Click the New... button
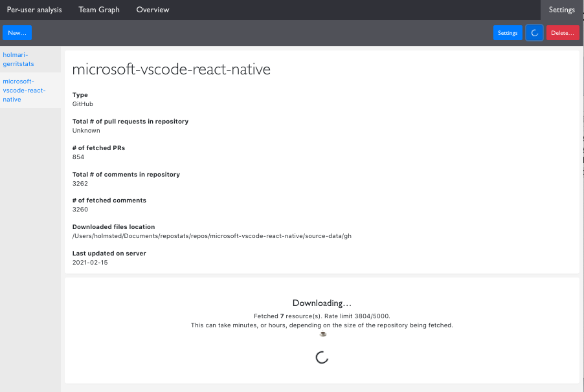 point(17,33)
